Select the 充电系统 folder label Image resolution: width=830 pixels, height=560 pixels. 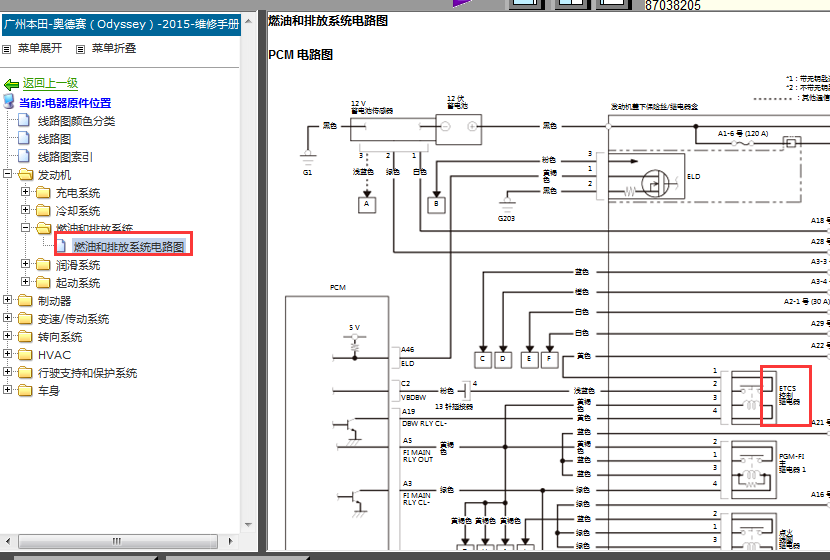tap(78, 193)
